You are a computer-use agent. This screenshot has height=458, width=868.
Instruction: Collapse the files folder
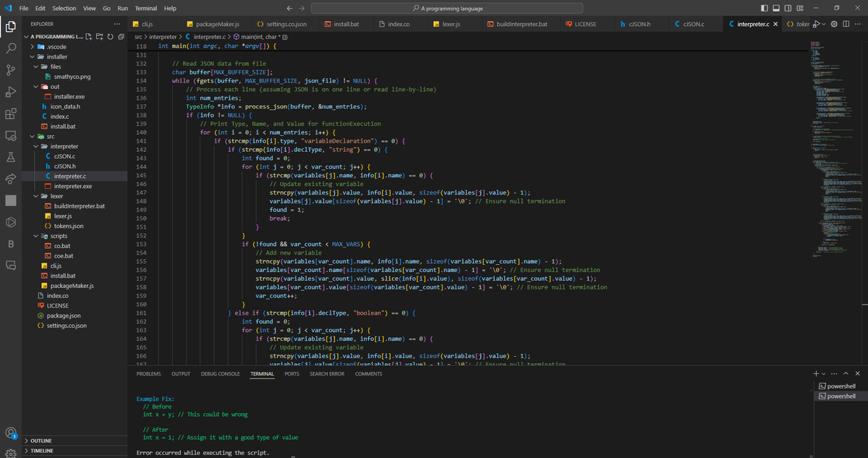click(x=76, y=66)
